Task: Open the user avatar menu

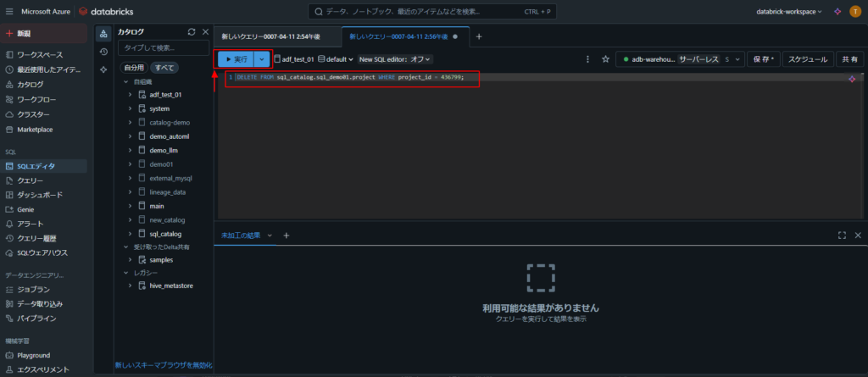Action: tap(855, 11)
